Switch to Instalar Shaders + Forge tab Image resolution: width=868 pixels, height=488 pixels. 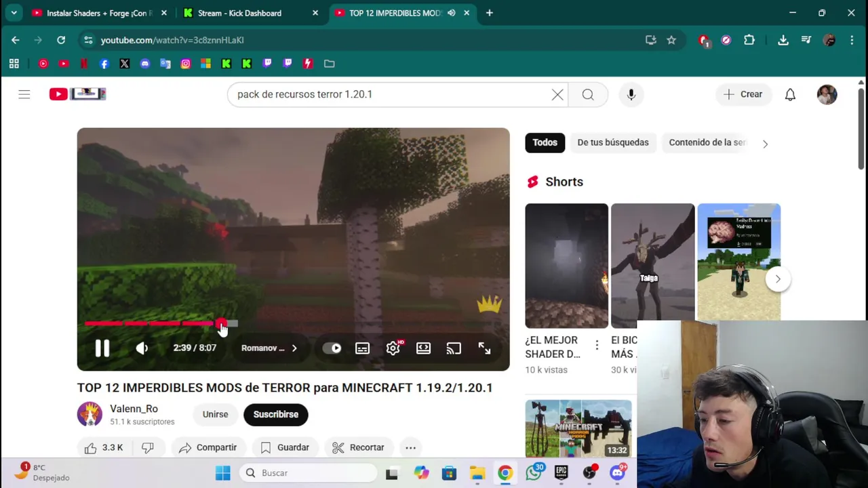click(99, 13)
